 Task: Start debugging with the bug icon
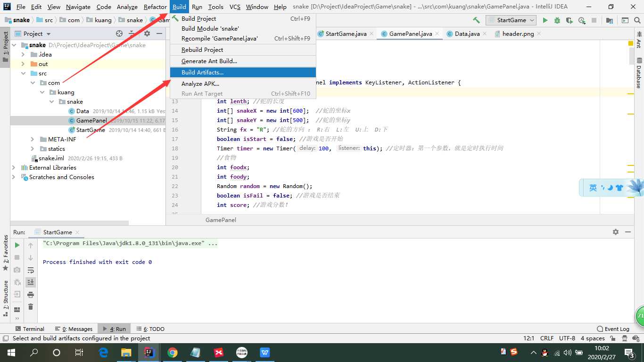tap(557, 20)
